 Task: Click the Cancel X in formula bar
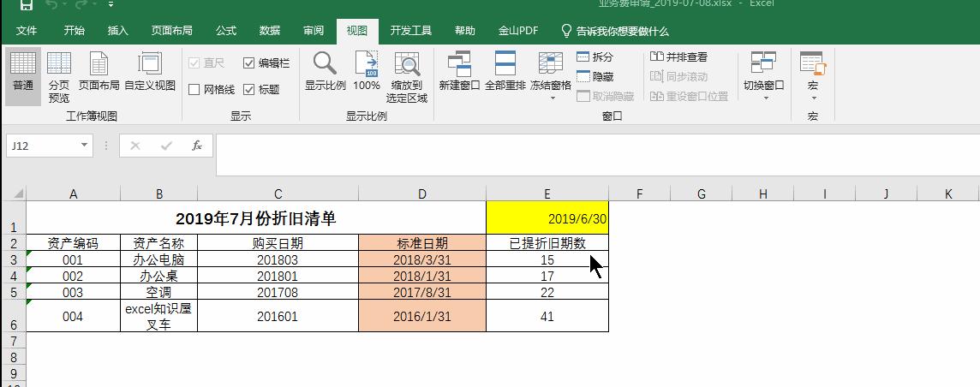[135, 146]
